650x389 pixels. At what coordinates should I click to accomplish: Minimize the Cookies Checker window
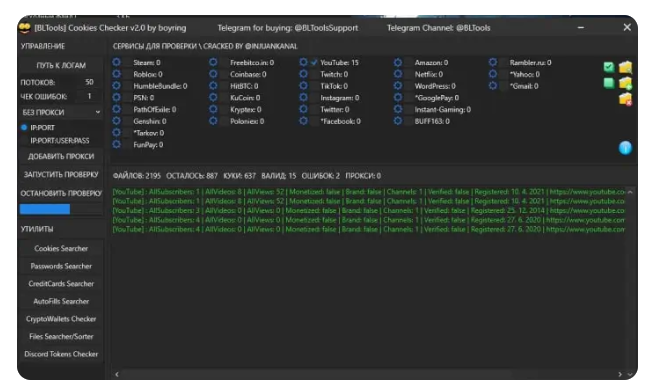[581, 27]
